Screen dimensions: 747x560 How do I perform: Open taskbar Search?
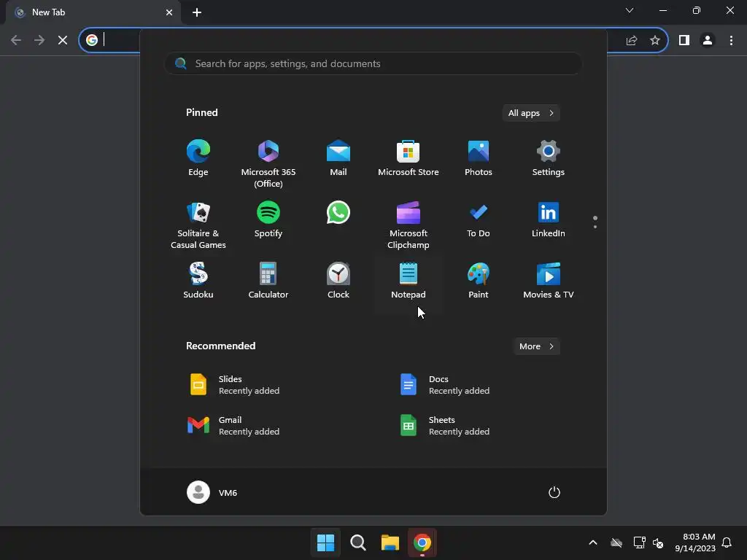pyautogui.click(x=357, y=542)
